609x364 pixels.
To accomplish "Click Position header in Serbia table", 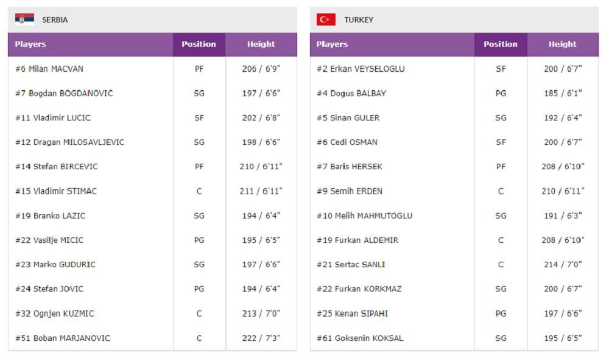I will pos(199,44).
